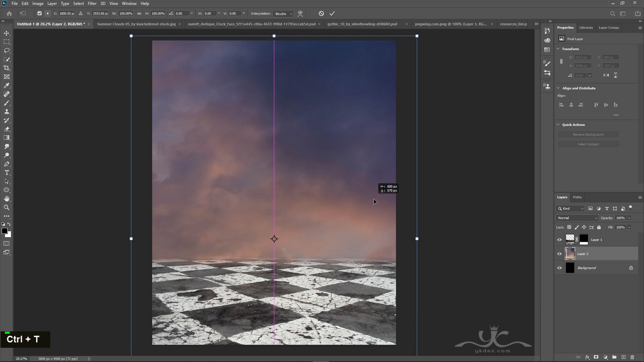Screen dimensions: 644x362
Task: Select the Zoom tool
Action: (x=7, y=207)
